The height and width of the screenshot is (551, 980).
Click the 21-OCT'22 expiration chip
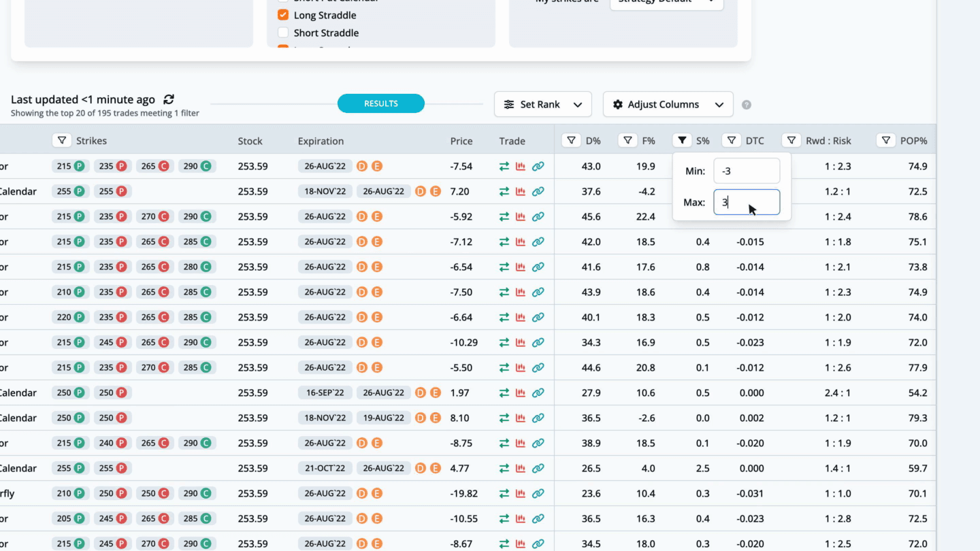click(x=325, y=468)
